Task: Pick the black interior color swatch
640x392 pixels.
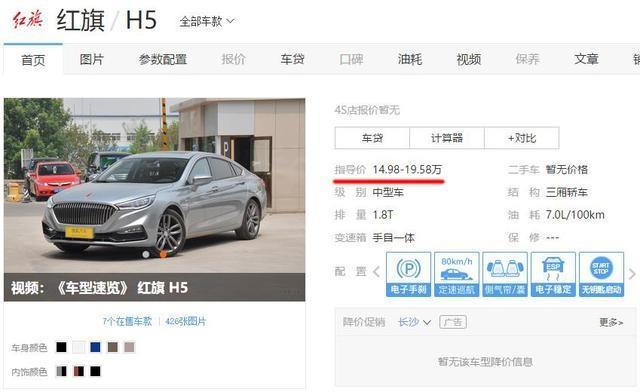Action: (x=95, y=371)
